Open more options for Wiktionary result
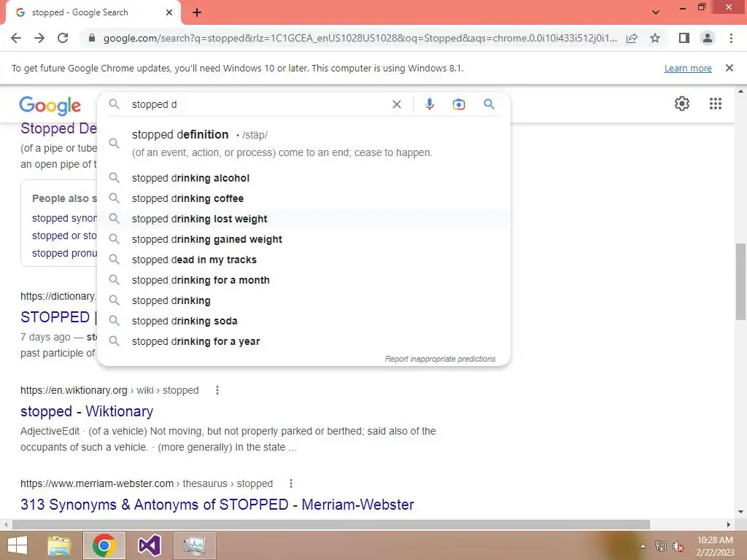The height and width of the screenshot is (560, 747). point(217,390)
